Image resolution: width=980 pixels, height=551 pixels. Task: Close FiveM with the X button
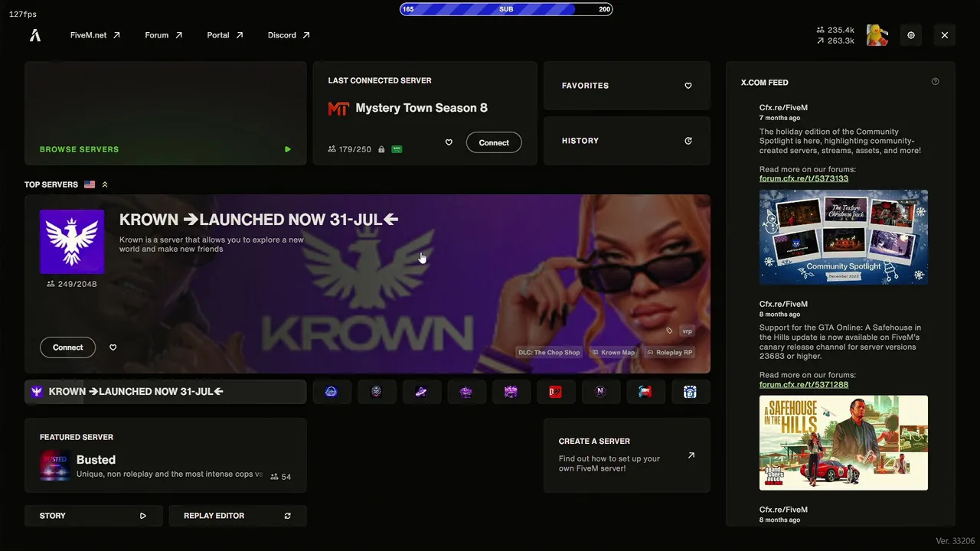coord(945,35)
